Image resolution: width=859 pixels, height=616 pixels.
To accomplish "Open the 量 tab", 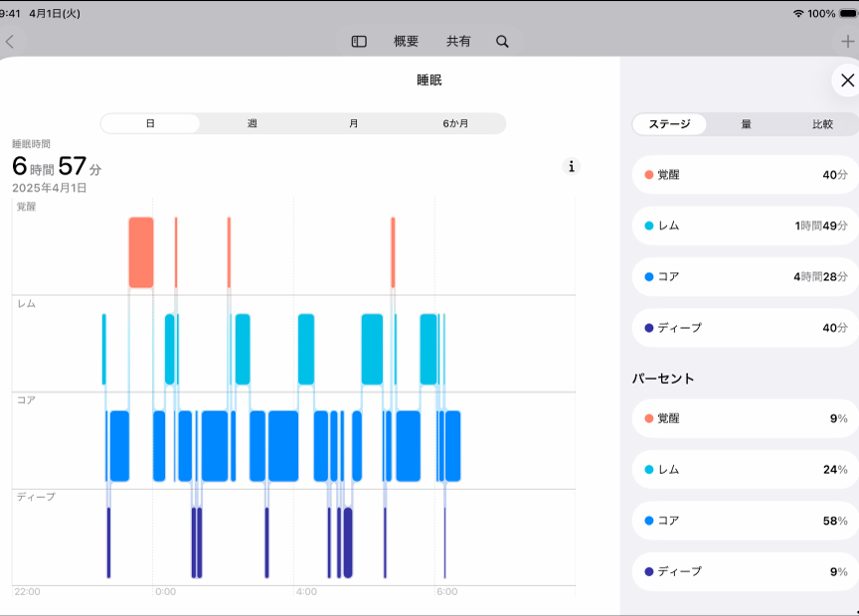I will click(x=746, y=124).
